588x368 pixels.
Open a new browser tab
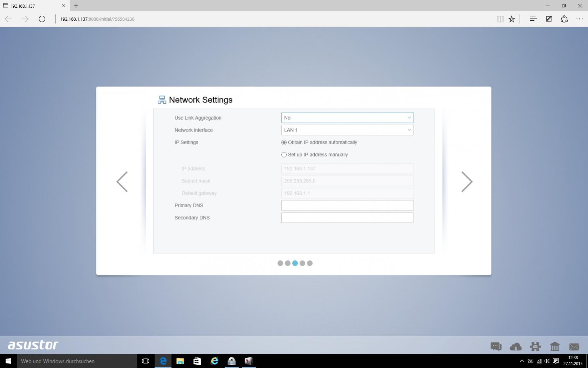(x=76, y=6)
